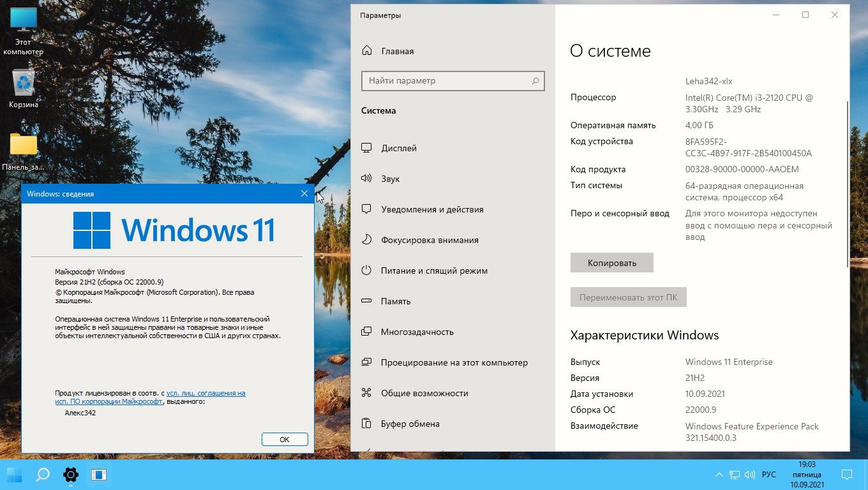Open the усл. лиц. соглашения license link

[206, 393]
